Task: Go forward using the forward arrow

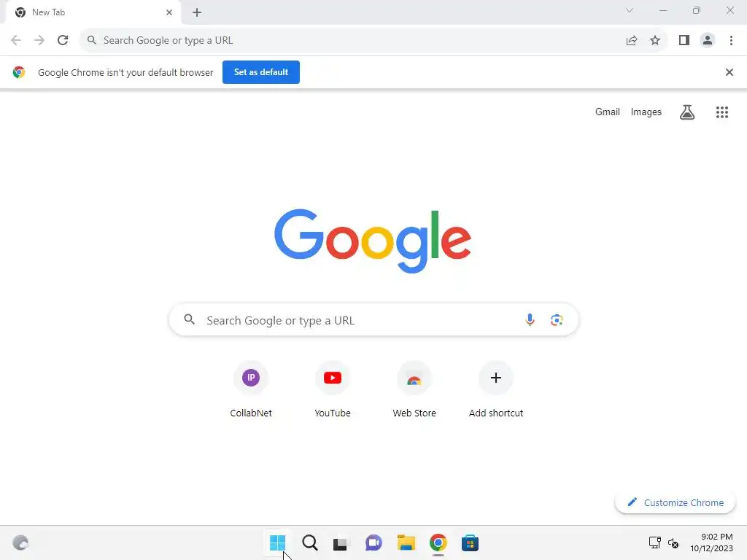Action: (39, 41)
